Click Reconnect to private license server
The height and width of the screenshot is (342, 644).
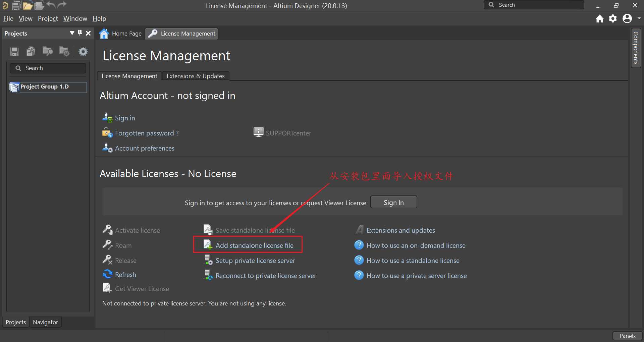click(266, 276)
